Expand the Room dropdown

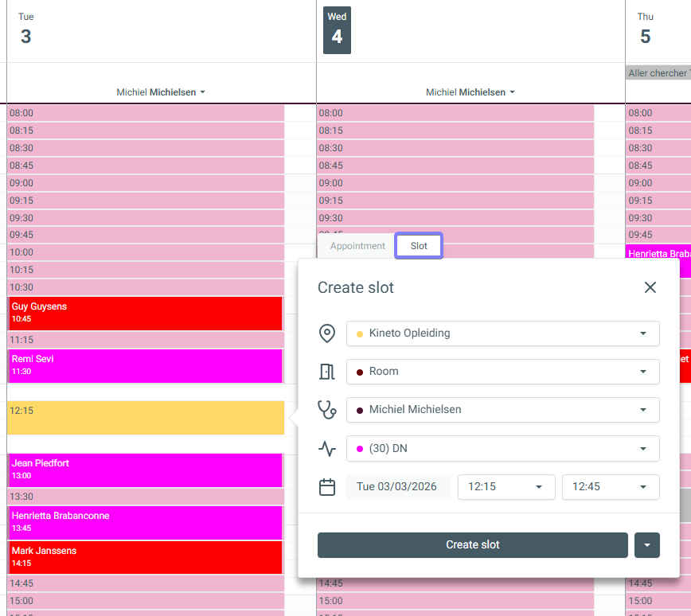coord(502,372)
